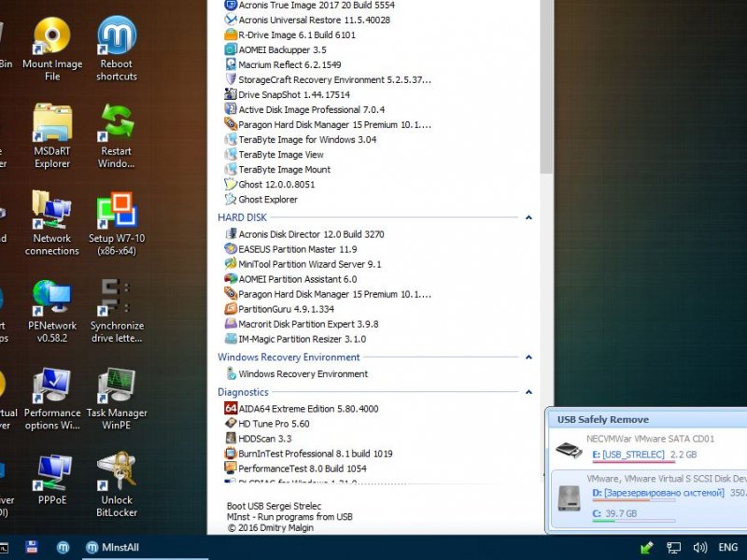Viewport: 747px width, 560px height.
Task: Select MiniTool Partition Wizard Server 9.1
Action: pos(303,264)
